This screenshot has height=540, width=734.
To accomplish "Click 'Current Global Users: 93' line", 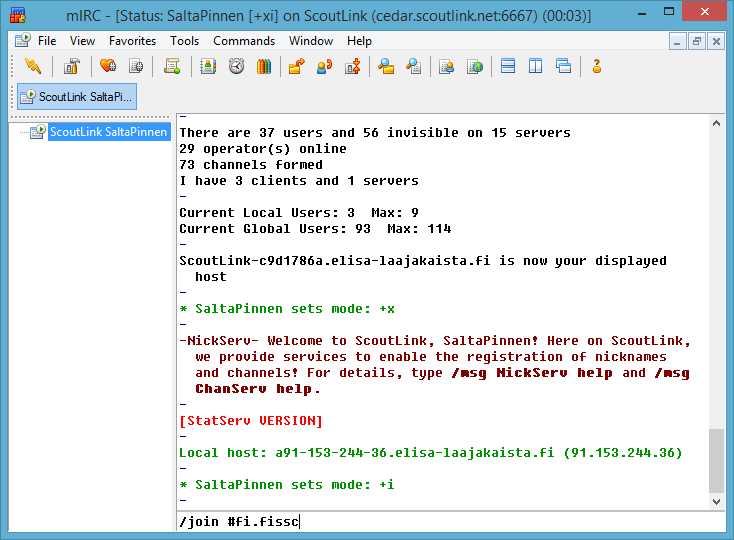I will [x=315, y=229].
